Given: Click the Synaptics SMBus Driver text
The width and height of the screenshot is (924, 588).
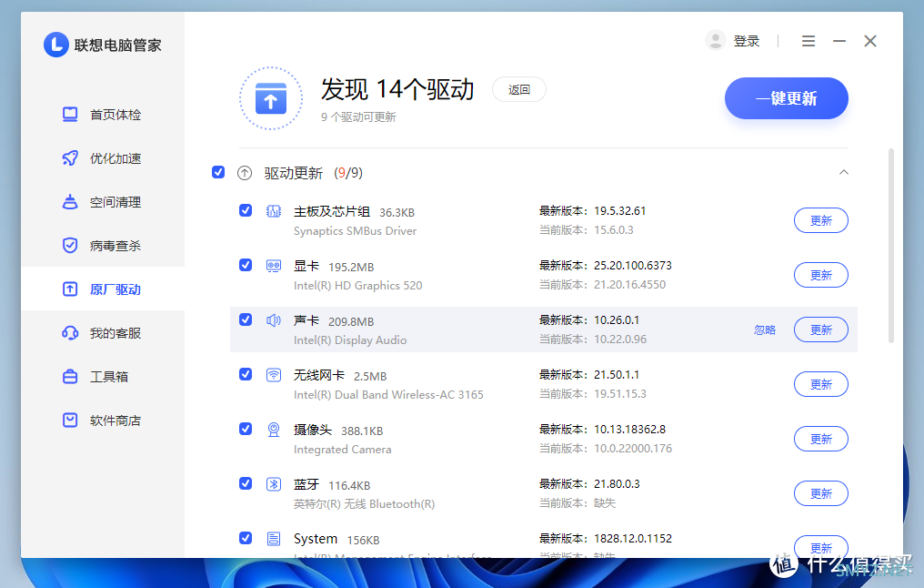Looking at the screenshot, I should pyautogui.click(x=355, y=231).
